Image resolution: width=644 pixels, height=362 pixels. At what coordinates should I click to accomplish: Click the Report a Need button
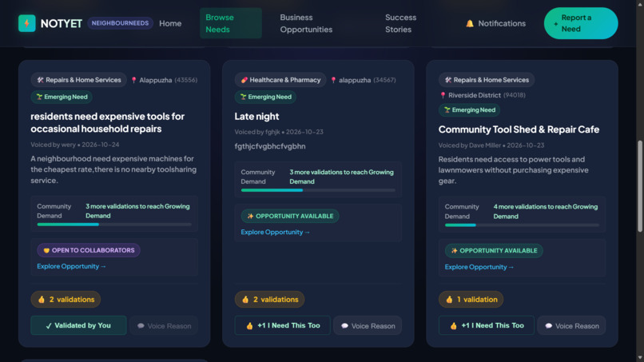pyautogui.click(x=581, y=23)
